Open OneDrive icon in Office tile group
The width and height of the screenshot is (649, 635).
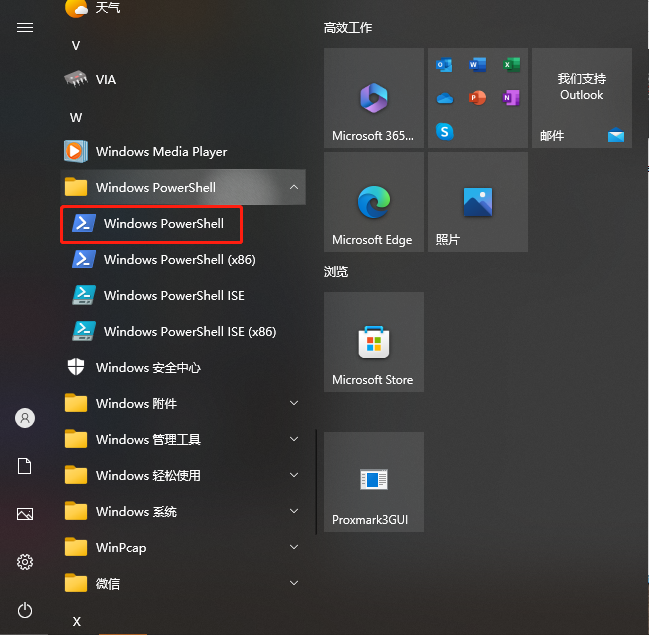click(x=445, y=99)
